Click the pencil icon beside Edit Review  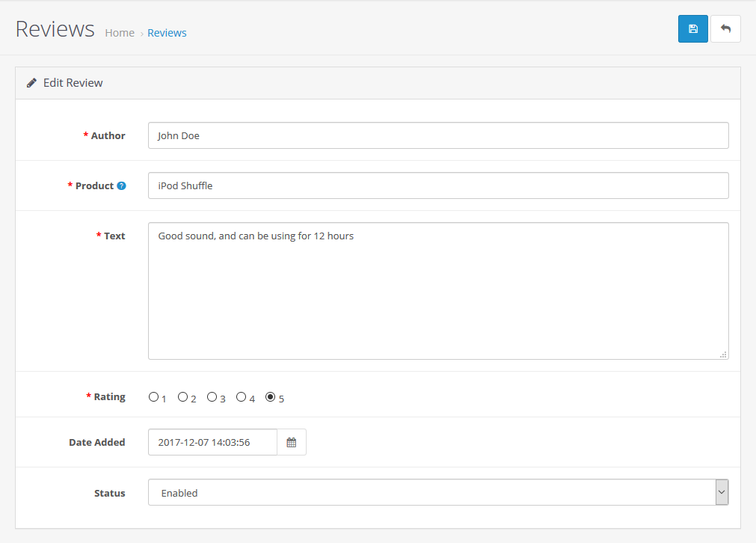[31, 83]
